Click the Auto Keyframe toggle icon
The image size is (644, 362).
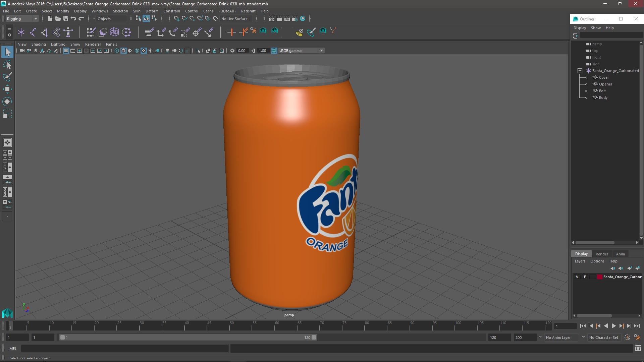click(x=627, y=338)
